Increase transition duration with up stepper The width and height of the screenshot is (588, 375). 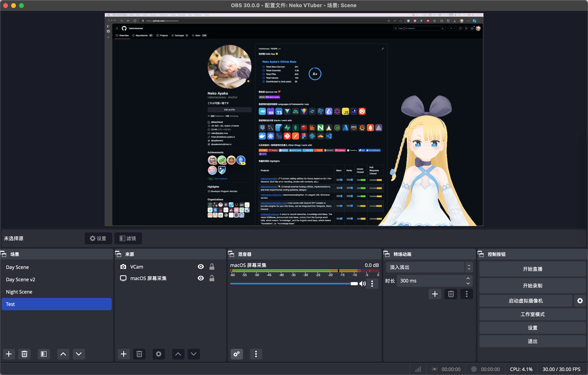tap(468, 278)
